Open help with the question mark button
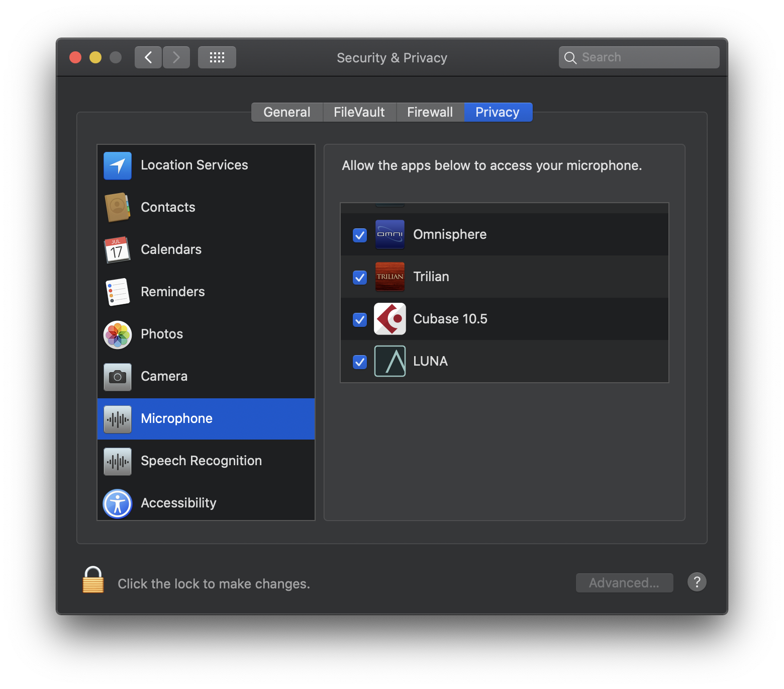784x689 pixels. pyautogui.click(x=697, y=582)
